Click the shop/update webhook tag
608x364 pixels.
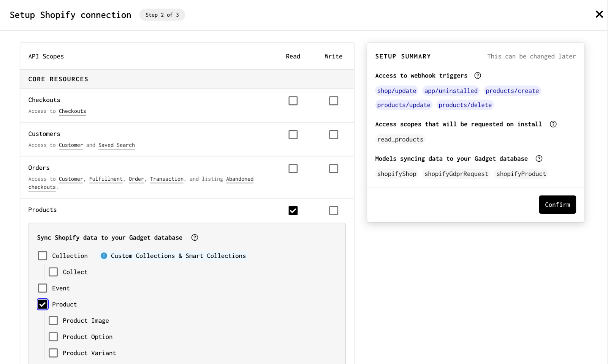coord(396,91)
